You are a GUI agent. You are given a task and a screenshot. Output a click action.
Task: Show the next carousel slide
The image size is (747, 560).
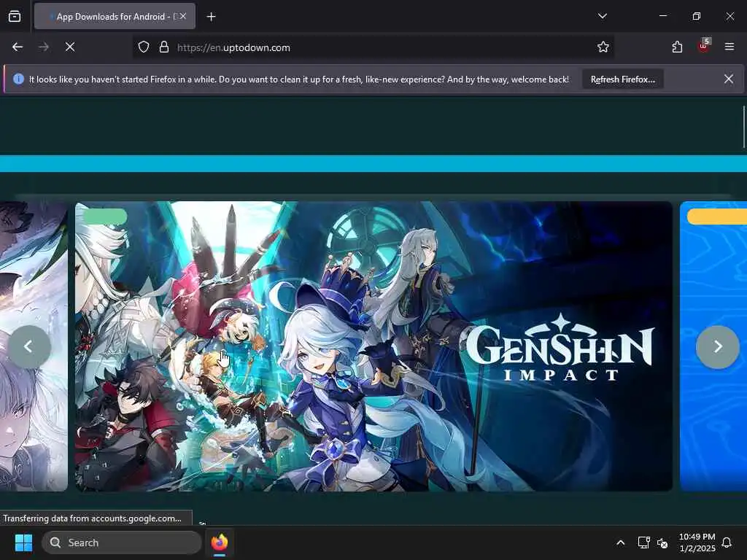click(x=718, y=346)
